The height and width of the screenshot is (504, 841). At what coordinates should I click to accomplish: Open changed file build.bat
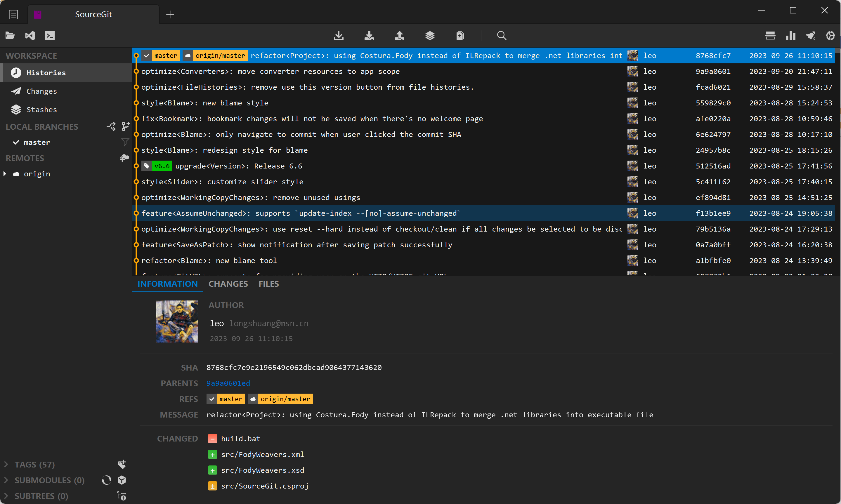240,439
